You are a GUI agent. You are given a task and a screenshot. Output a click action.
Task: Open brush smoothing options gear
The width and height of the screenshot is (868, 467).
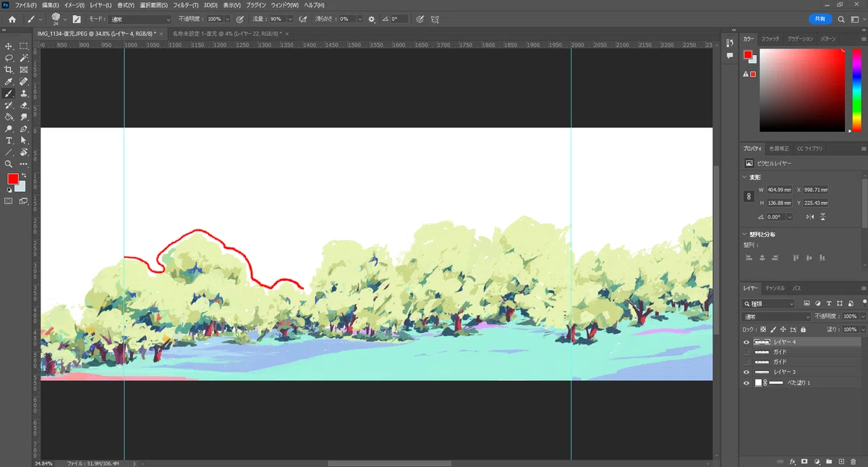tap(372, 20)
